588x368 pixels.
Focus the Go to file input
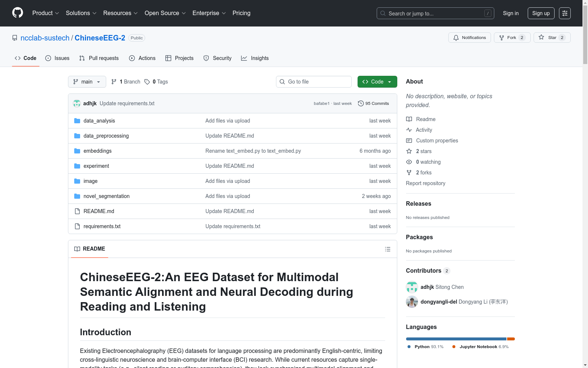coord(314,82)
